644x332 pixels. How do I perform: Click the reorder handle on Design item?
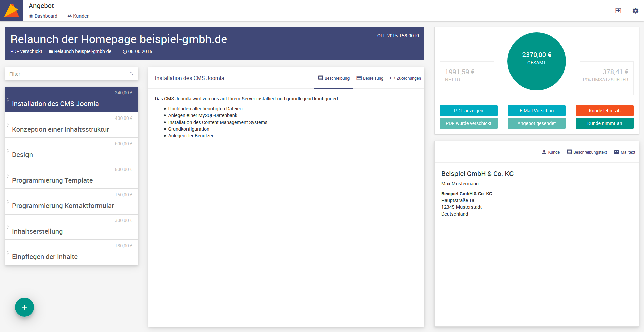pyautogui.click(x=8, y=151)
